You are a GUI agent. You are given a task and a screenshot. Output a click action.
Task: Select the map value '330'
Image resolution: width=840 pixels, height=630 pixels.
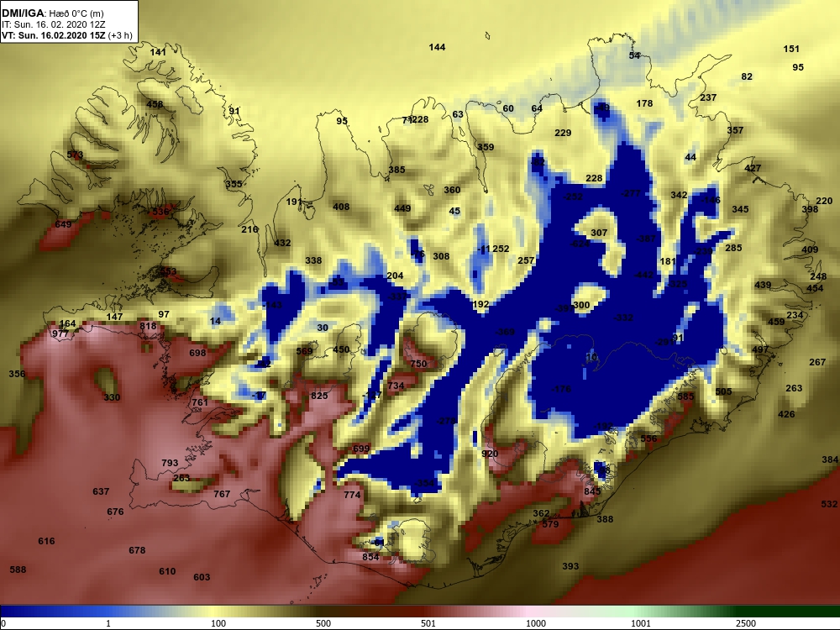point(112,397)
